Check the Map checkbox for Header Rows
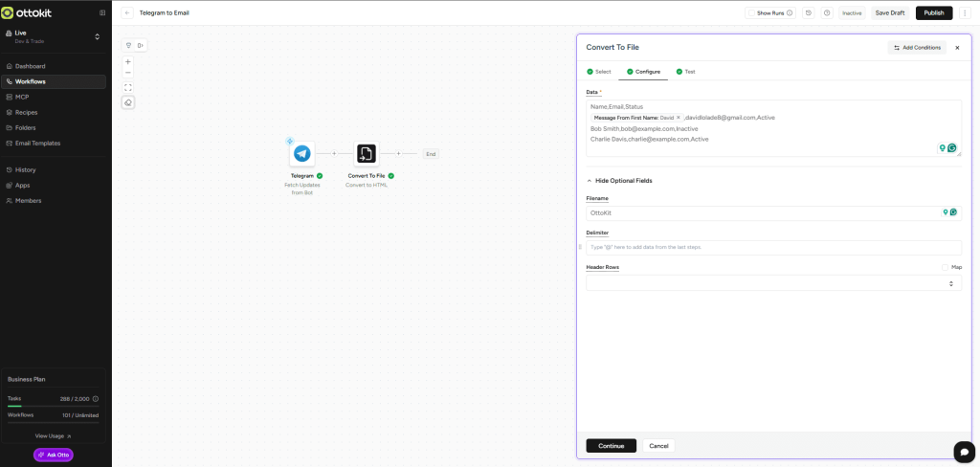The height and width of the screenshot is (467, 980). click(945, 267)
